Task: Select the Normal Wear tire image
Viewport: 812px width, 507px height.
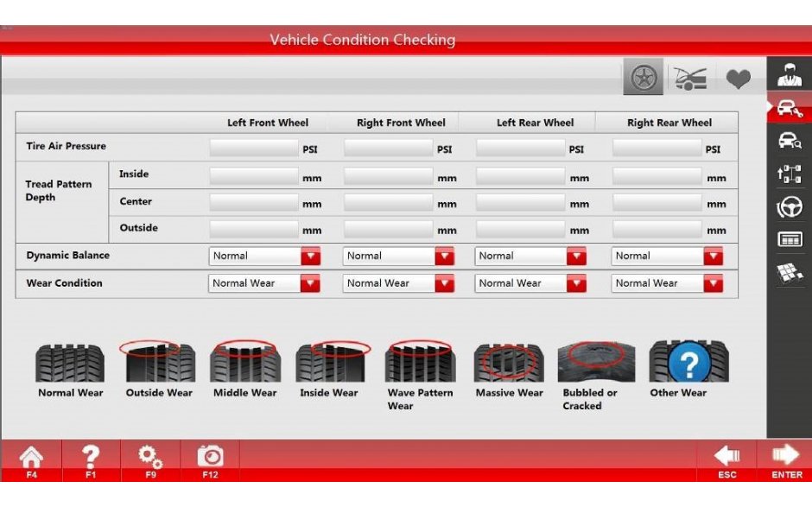Action: [70, 363]
